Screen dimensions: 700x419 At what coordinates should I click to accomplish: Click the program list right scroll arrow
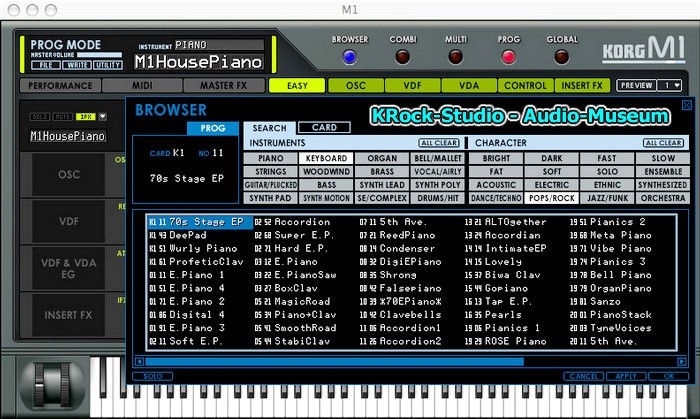[x=682, y=361]
